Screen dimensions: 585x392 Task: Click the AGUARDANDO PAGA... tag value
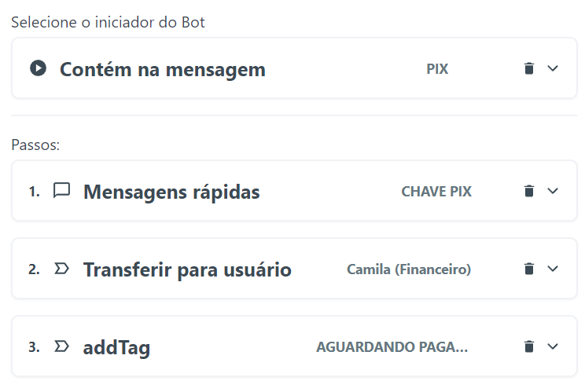(x=392, y=347)
